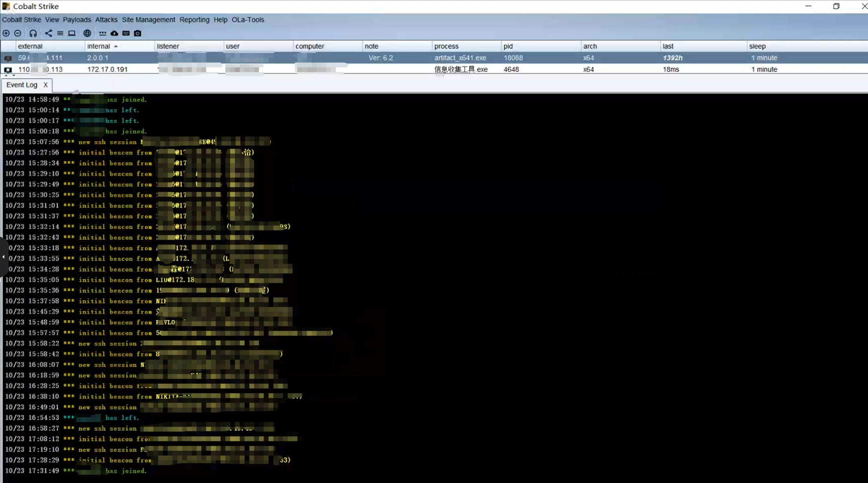Open the Site Management menu
Viewport: 868px width, 483px height.
(x=148, y=20)
